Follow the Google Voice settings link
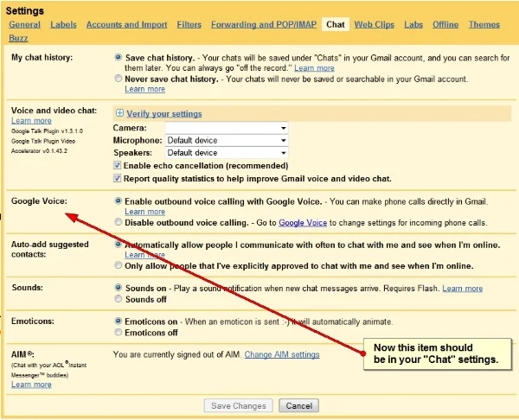The width and height of the screenshot is (519, 420). pos(303,223)
